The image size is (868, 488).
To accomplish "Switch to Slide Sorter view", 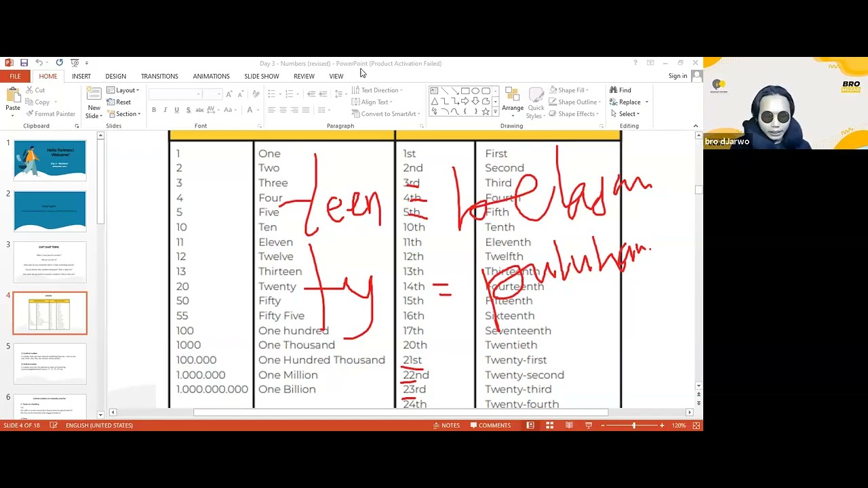I will (x=549, y=426).
